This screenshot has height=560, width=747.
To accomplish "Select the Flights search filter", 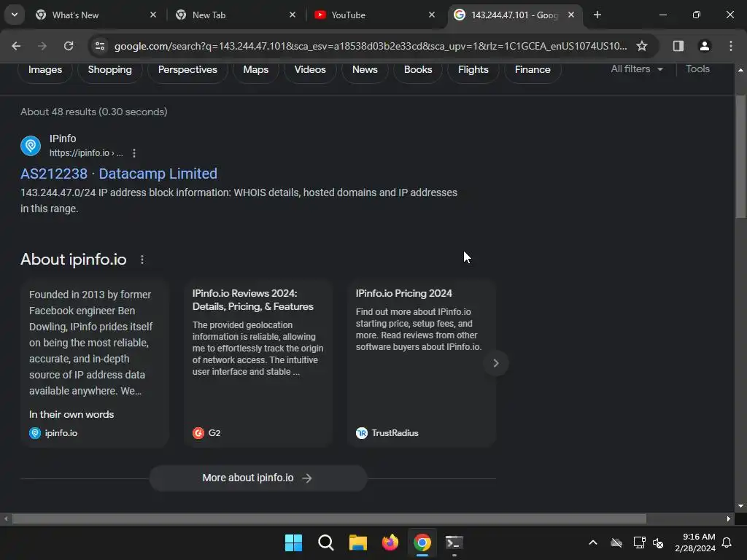I will [x=473, y=69].
